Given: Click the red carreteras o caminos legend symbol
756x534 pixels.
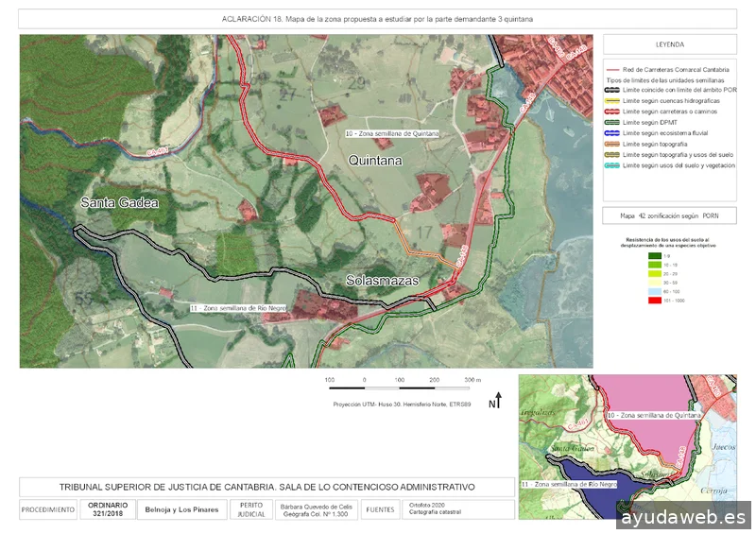Looking at the screenshot, I should point(612,112).
